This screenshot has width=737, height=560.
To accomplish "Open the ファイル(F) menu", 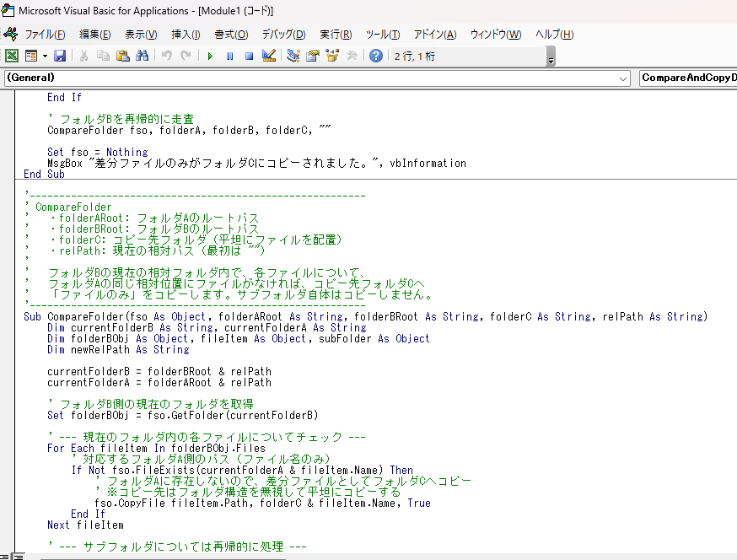I will click(45, 35).
